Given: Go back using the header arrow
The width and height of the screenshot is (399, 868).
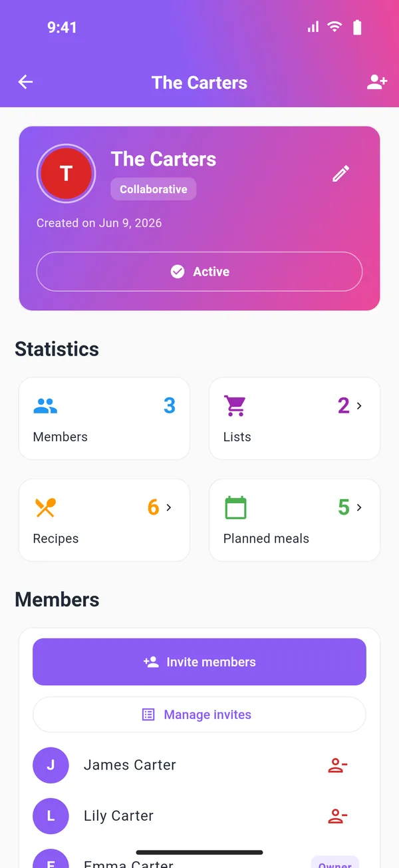Looking at the screenshot, I should [25, 82].
